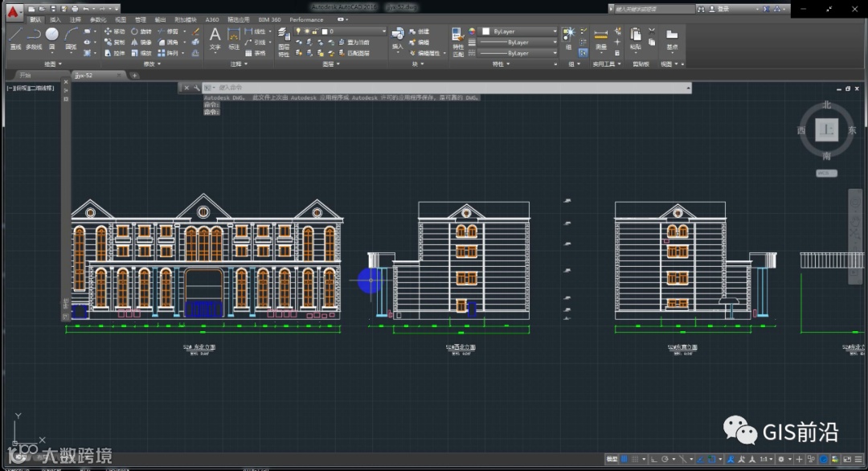Open the ByLayer color dropdown
The width and height of the screenshot is (868, 471).
[555, 31]
